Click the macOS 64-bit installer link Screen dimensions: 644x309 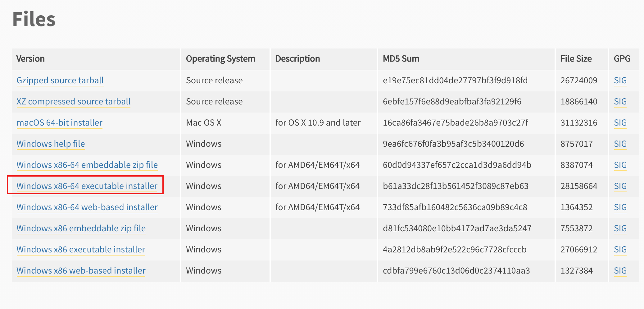59,123
